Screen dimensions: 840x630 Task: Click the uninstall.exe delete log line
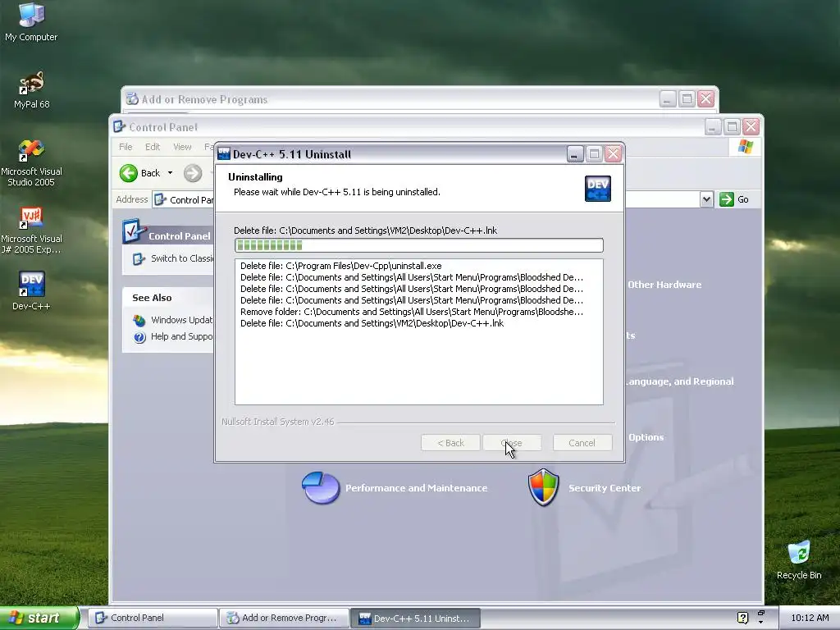341,266
